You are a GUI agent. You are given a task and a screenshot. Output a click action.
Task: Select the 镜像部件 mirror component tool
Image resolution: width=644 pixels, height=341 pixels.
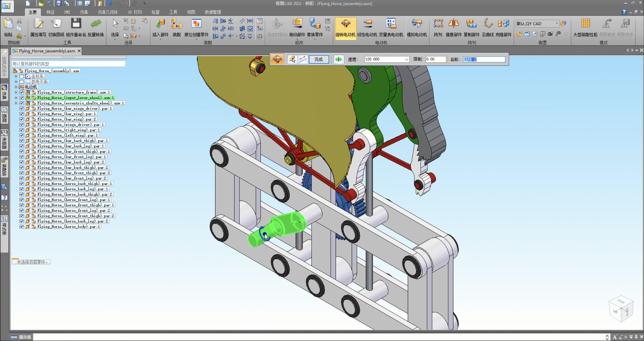pyautogui.click(x=454, y=28)
